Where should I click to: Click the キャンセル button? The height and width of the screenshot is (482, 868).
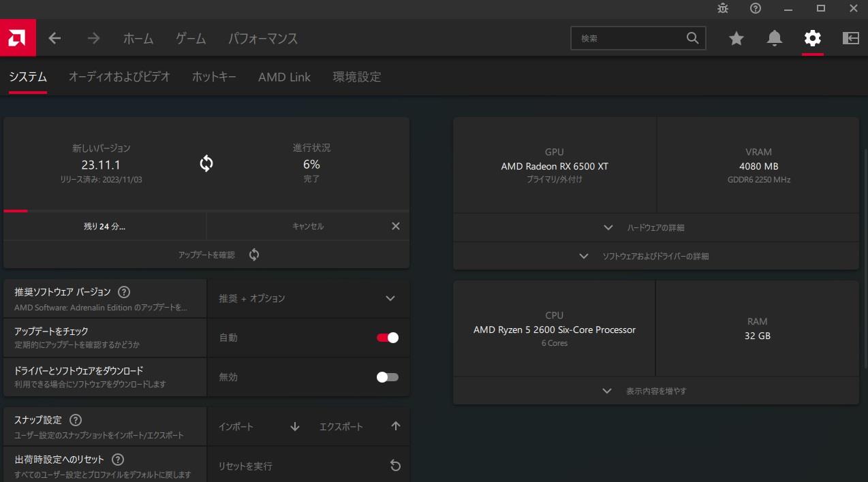pos(308,226)
